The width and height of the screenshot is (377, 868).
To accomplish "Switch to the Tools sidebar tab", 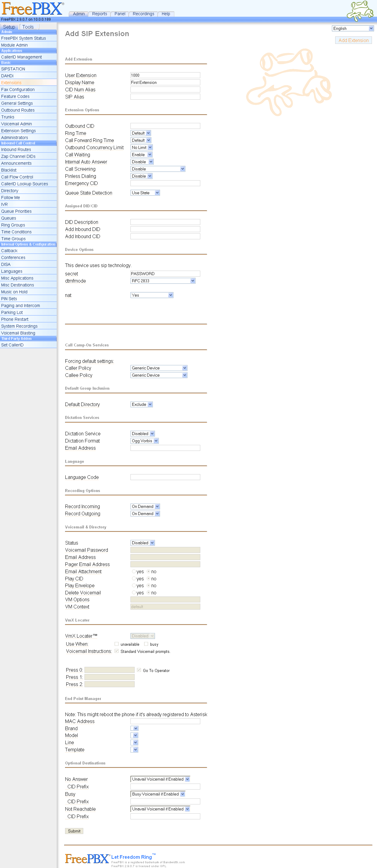I will [28, 27].
